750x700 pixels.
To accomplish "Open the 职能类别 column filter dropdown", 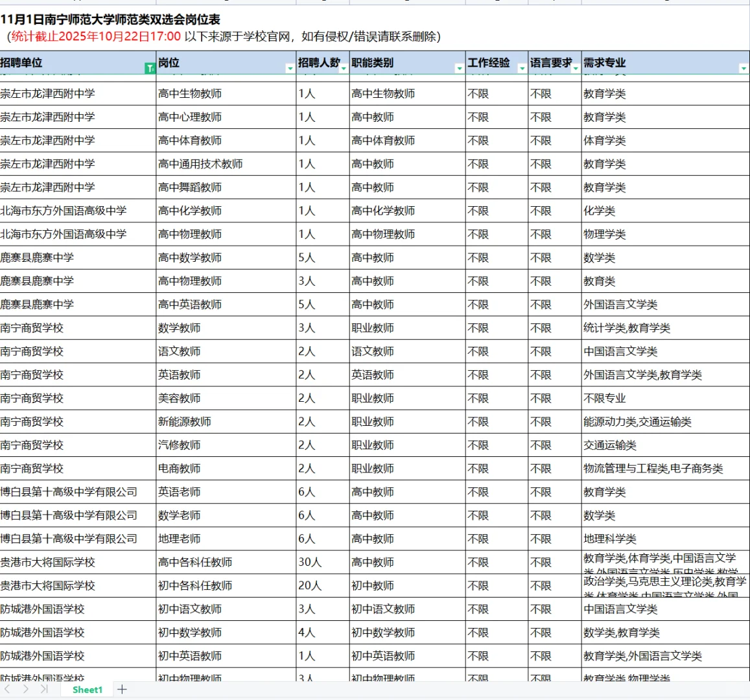I will [x=459, y=68].
